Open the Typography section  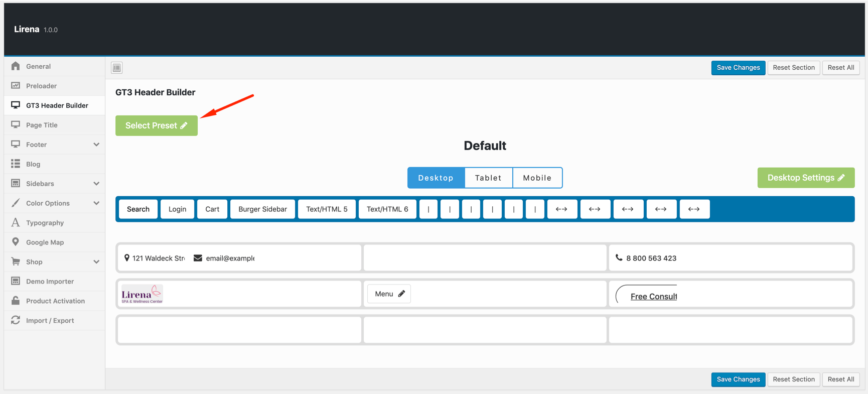coord(54,223)
